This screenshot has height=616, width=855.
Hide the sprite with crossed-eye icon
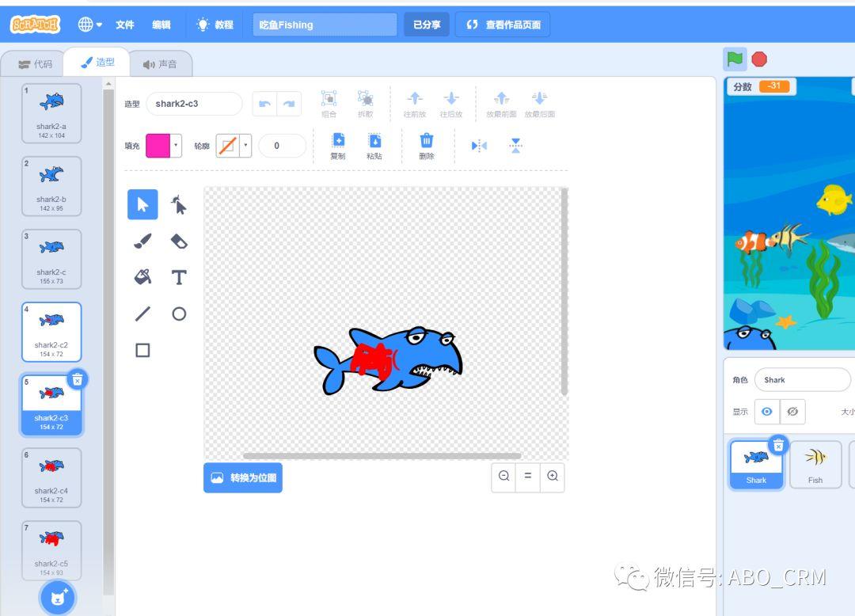pyautogui.click(x=792, y=412)
